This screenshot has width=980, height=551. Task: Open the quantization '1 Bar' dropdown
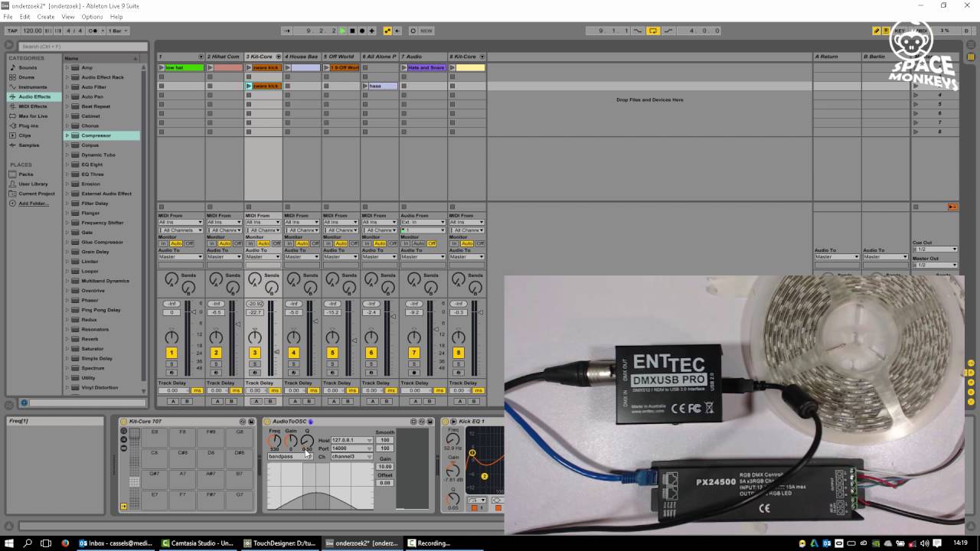click(119, 31)
